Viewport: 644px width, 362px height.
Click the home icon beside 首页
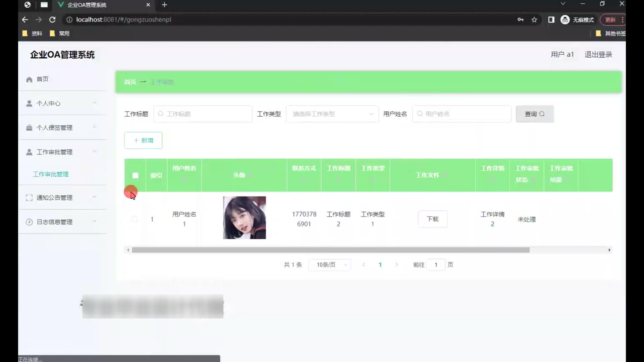pyautogui.click(x=29, y=79)
